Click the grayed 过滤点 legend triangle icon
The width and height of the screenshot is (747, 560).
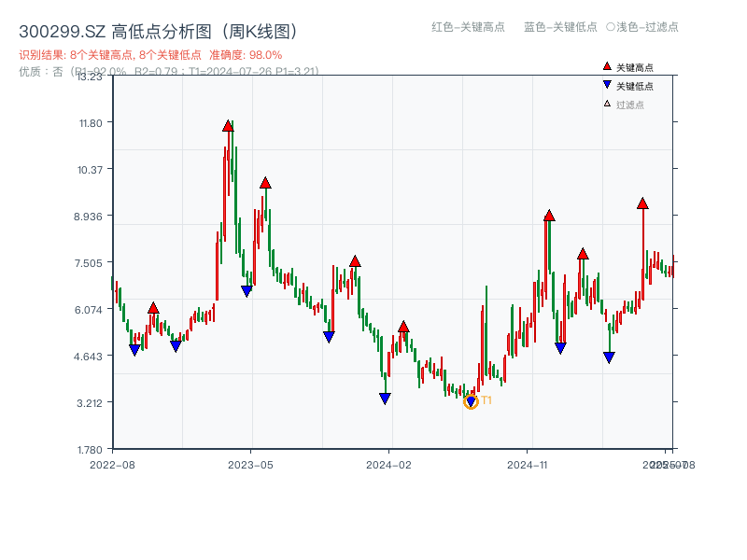click(607, 104)
